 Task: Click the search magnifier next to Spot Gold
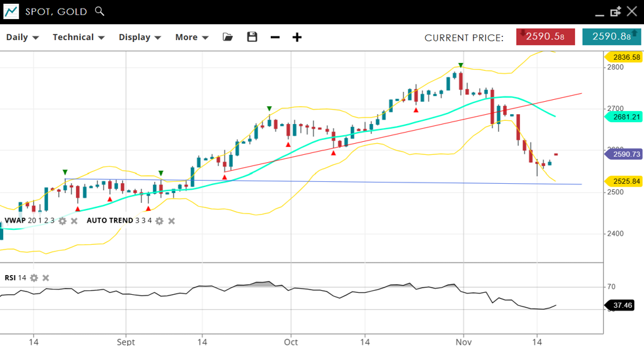click(100, 11)
